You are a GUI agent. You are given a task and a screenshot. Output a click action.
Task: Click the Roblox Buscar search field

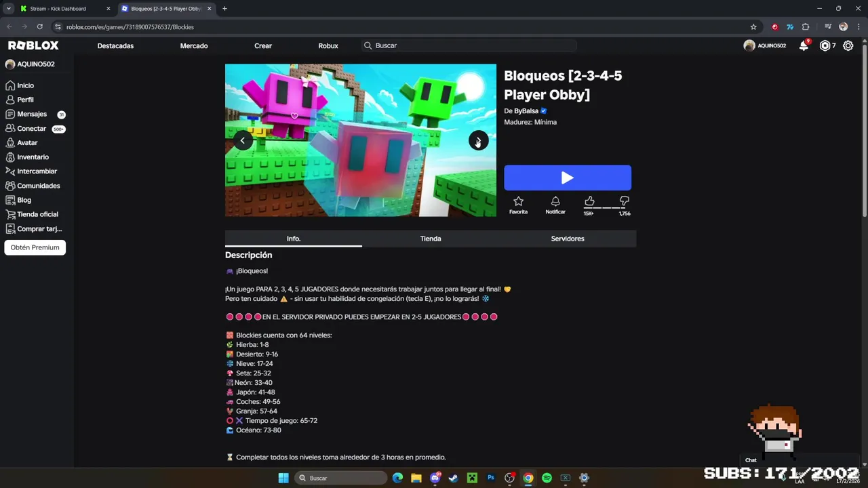coord(469,45)
